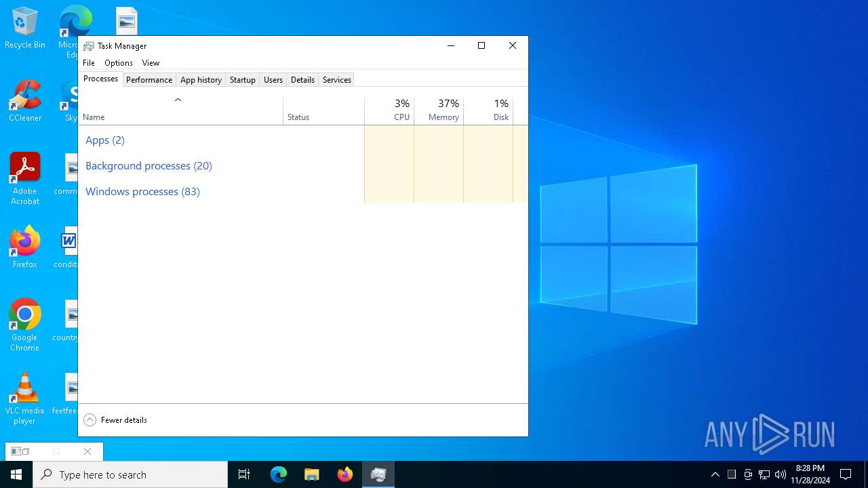868x488 pixels.
Task: Select the Startup tab
Action: 242,80
